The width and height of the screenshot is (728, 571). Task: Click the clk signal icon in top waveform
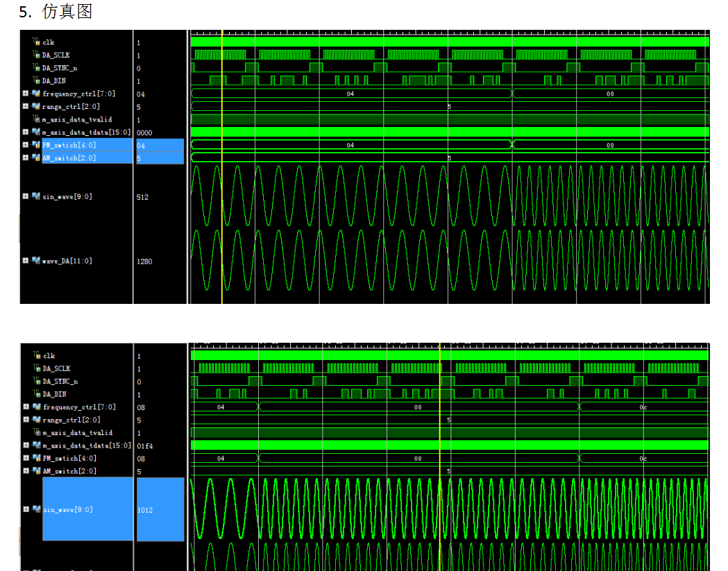click(37, 42)
